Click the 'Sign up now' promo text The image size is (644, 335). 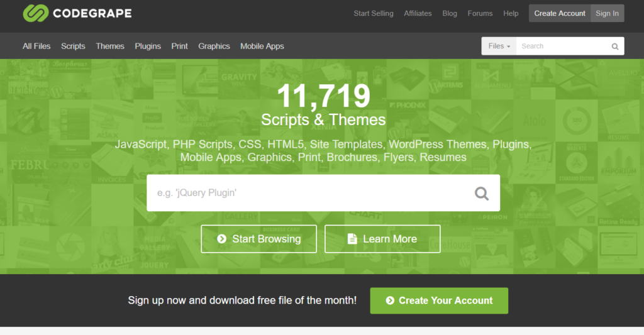click(242, 300)
